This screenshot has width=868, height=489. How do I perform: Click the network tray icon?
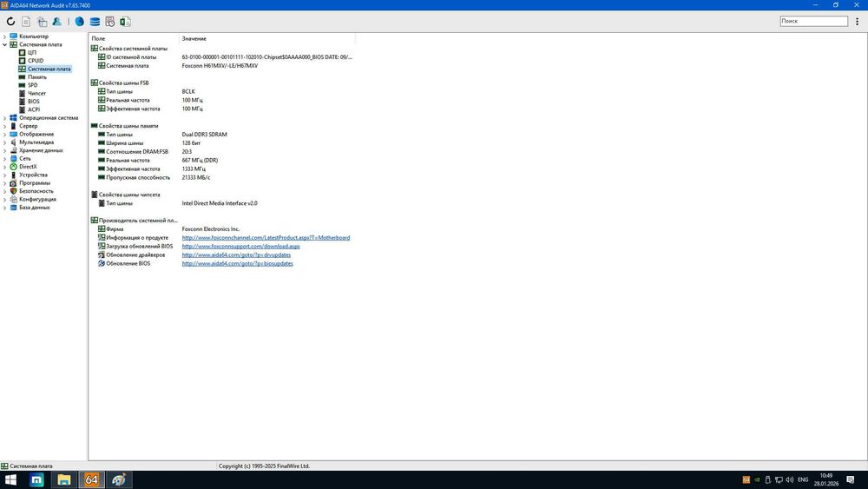click(x=779, y=479)
